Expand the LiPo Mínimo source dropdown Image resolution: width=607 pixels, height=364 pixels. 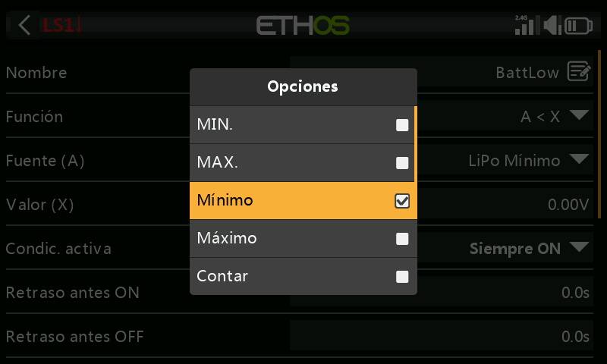coord(505,160)
